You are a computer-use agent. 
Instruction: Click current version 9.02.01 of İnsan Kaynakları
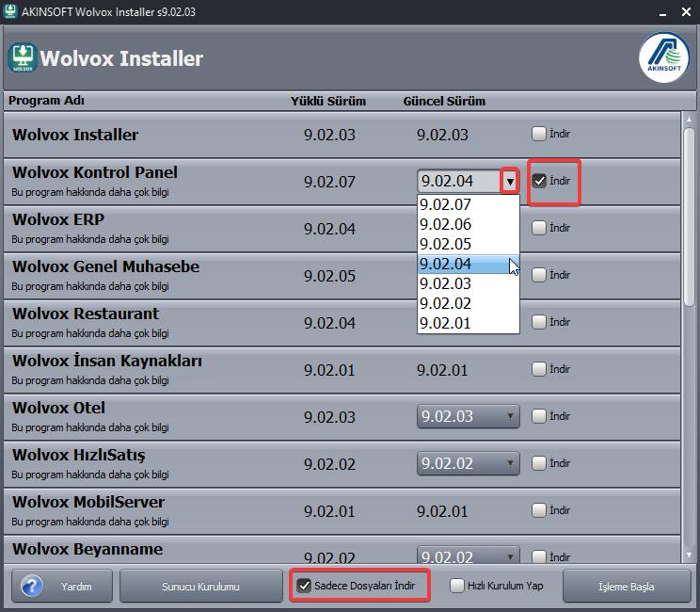442,370
